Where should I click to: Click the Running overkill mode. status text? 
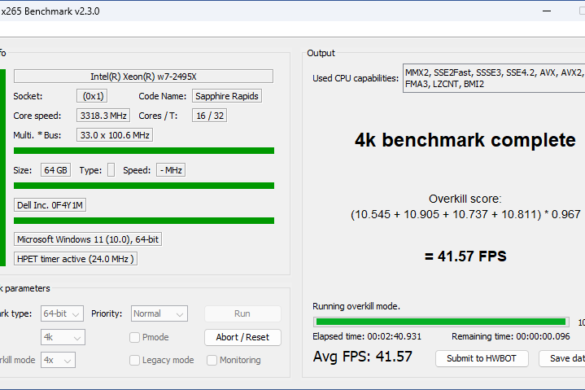pyautogui.click(x=356, y=306)
